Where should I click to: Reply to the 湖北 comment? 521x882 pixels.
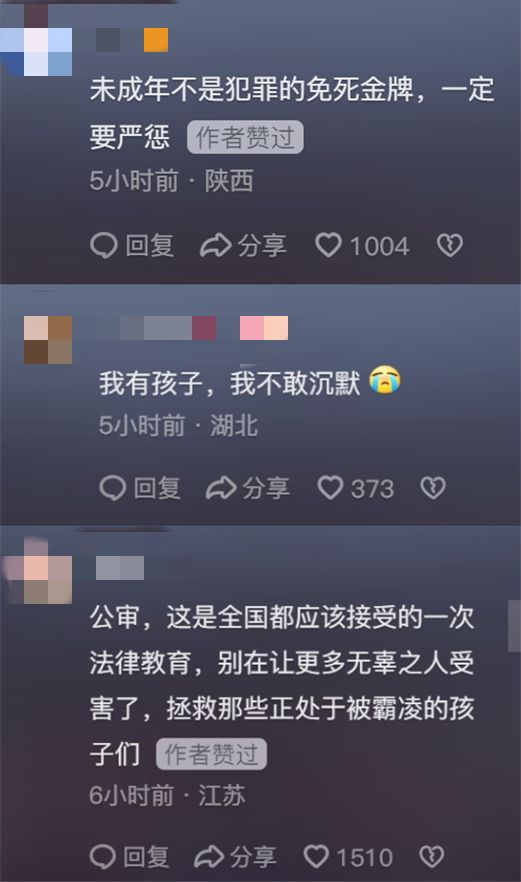click(x=140, y=488)
